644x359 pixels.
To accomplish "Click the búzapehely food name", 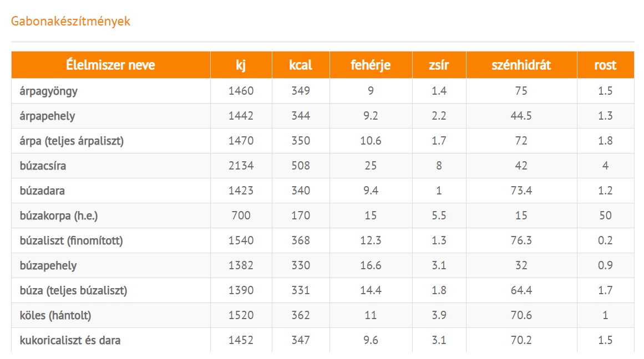I will tap(48, 265).
